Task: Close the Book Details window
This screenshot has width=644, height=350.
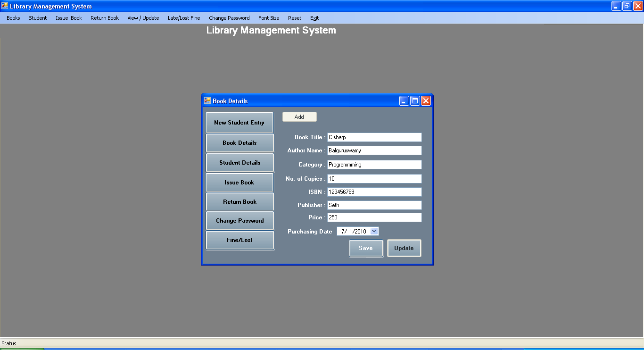Action: coord(426,101)
